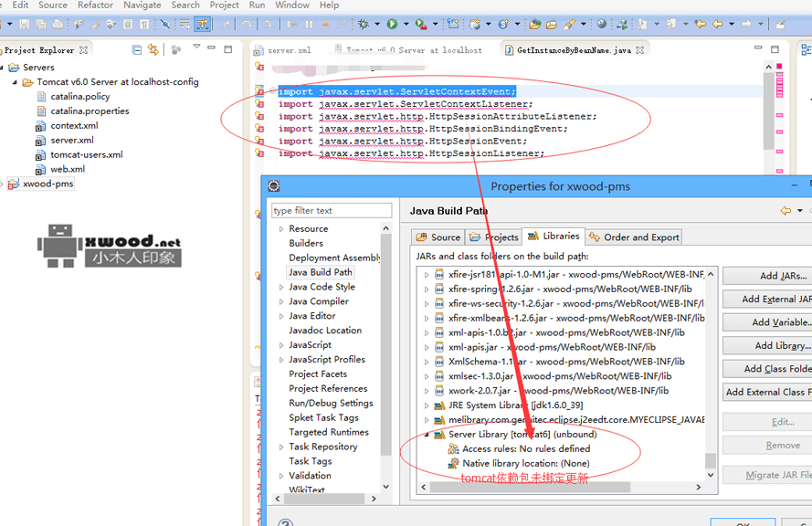The width and height of the screenshot is (812, 526).
Task: Click the Save All toolbar icon
Action: pos(41,24)
